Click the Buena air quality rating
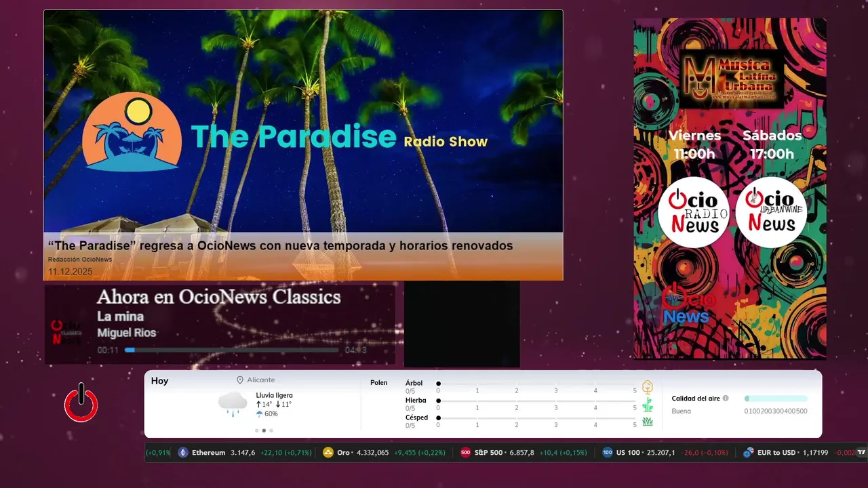868x488 pixels. 682,411
